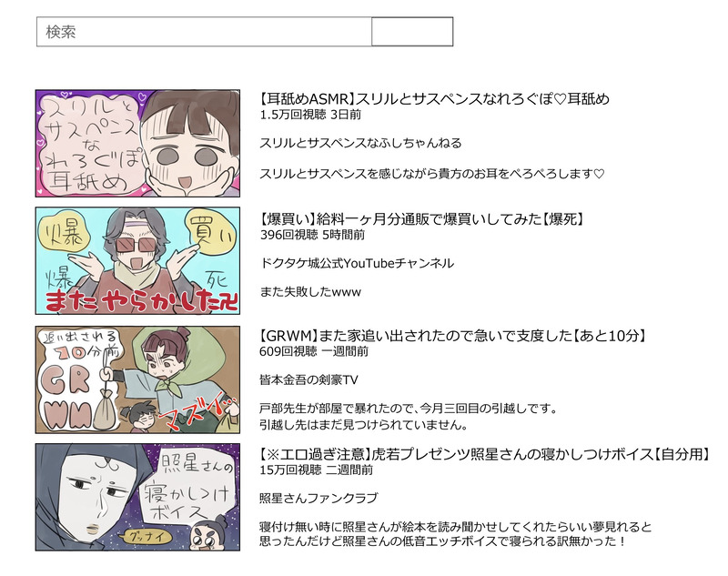Click title 【爆買い】給料一ヶ月分通販で爆買いしてみた

pos(421,218)
